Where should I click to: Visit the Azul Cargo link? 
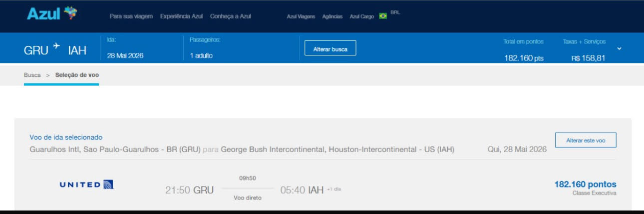tap(361, 16)
